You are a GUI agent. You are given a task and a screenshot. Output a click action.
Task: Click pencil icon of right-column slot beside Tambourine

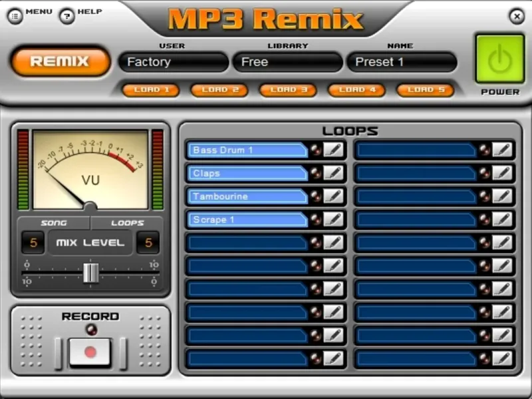click(x=502, y=196)
